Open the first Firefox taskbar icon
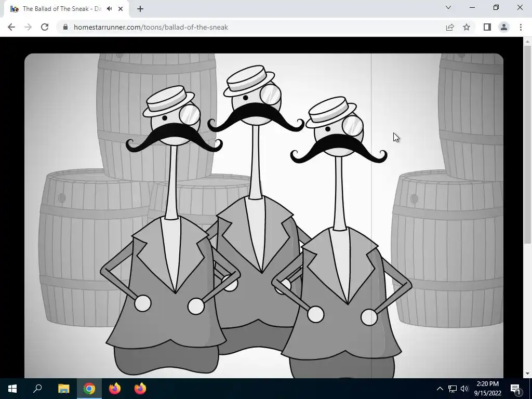Image resolution: width=532 pixels, height=399 pixels. [115, 389]
